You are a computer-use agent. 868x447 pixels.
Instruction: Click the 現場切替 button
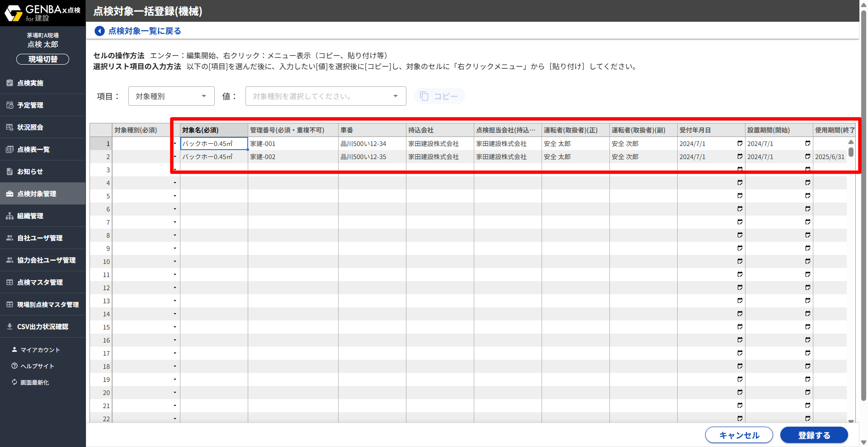click(x=42, y=59)
